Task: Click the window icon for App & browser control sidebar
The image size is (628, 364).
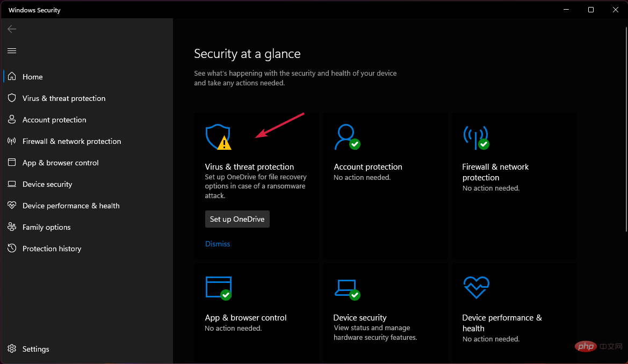Action: [x=12, y=162]
